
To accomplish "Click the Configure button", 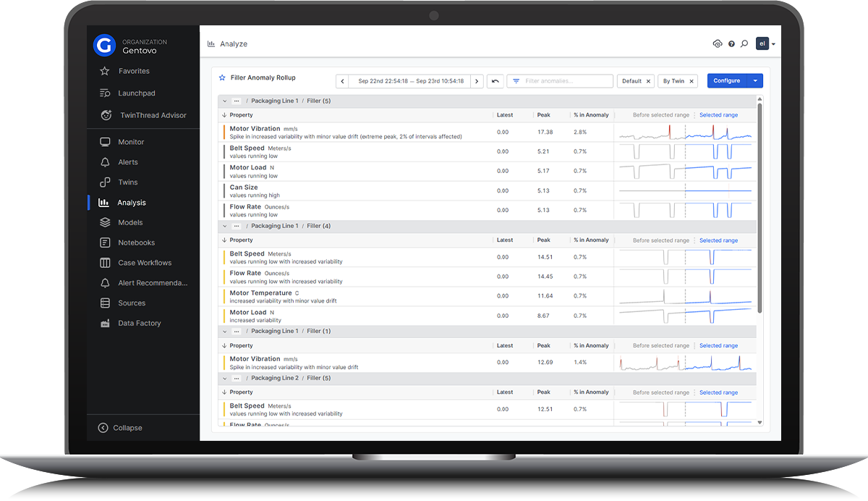I will (727, 81).
